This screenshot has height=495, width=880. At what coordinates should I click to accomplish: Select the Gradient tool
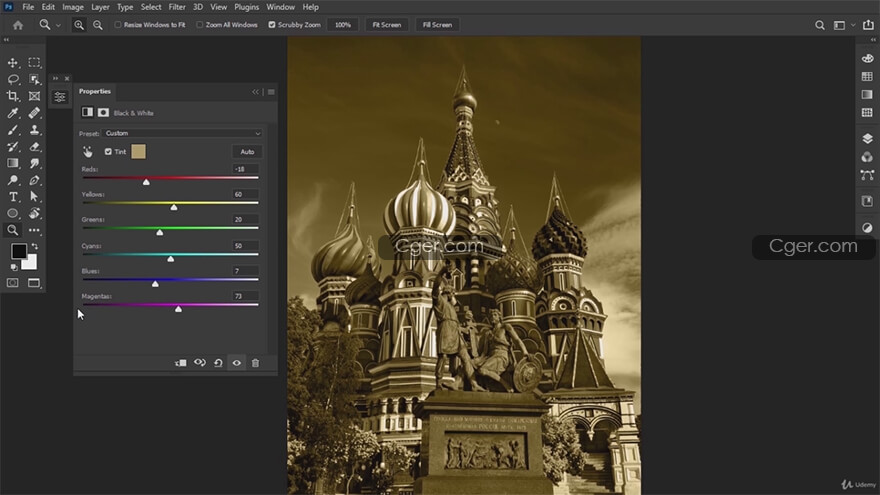click(13, 163)
